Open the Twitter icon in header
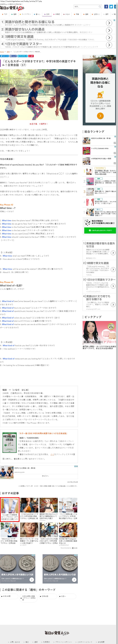The image size is (118, 644). point(111,7)
